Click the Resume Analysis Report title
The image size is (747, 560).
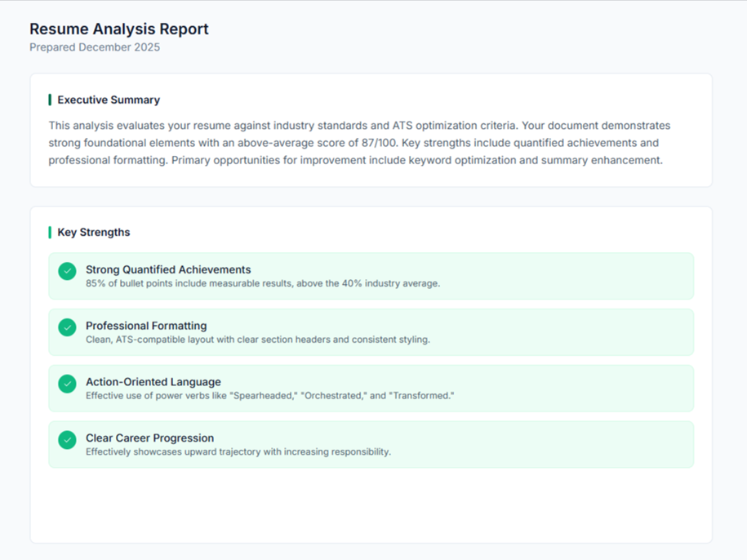coord(119,29)
